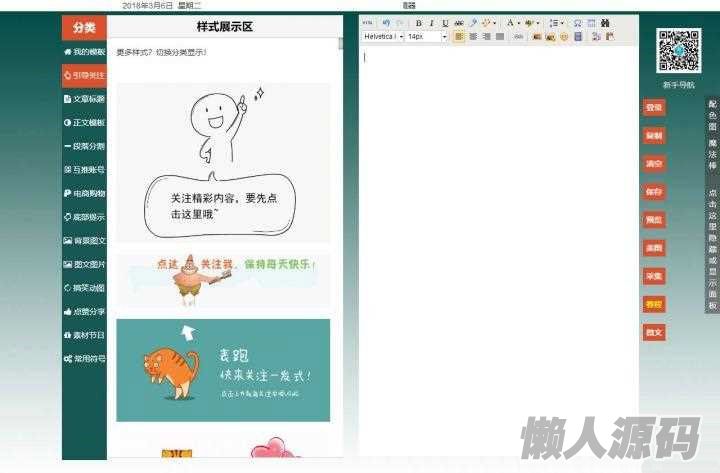Toggle Strikethrough formatting
The width and height of the screenshot is (720, 473).
pyautogui.click(x=459, y=23)
